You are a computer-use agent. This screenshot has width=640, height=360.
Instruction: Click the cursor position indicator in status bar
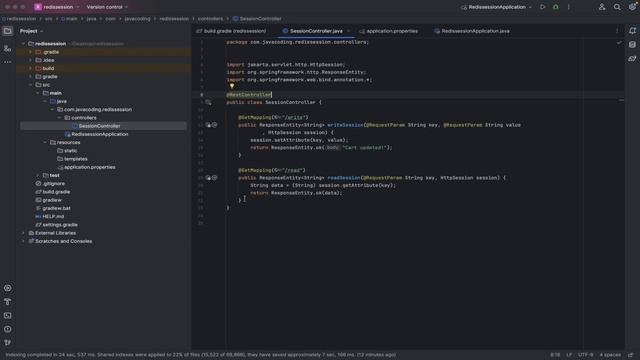click(x=555, y=355)
